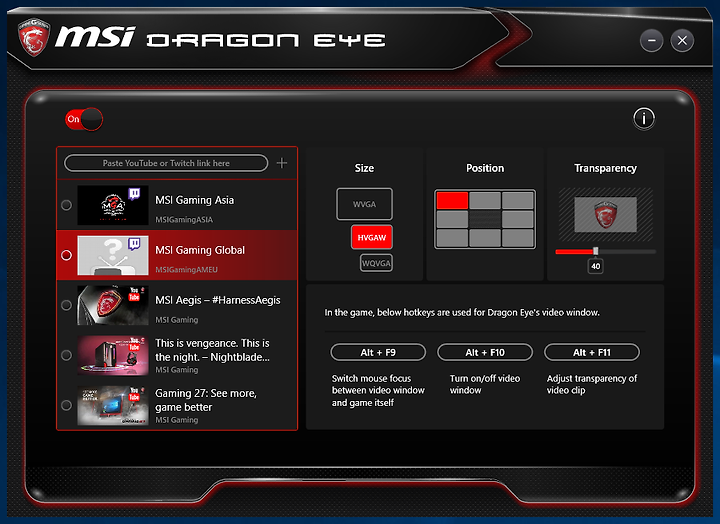Open the info icon
This screenshot has height=524, width=720.
pos(644,119)
